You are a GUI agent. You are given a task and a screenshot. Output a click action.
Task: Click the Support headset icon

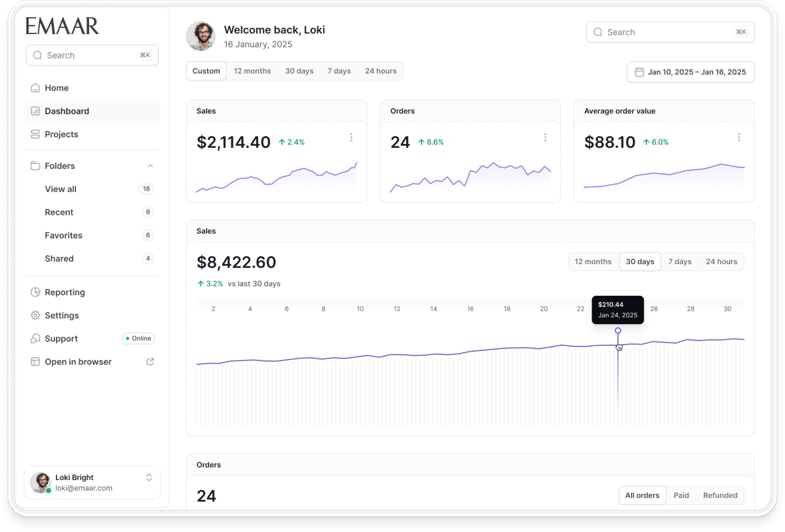pos(35,338)
